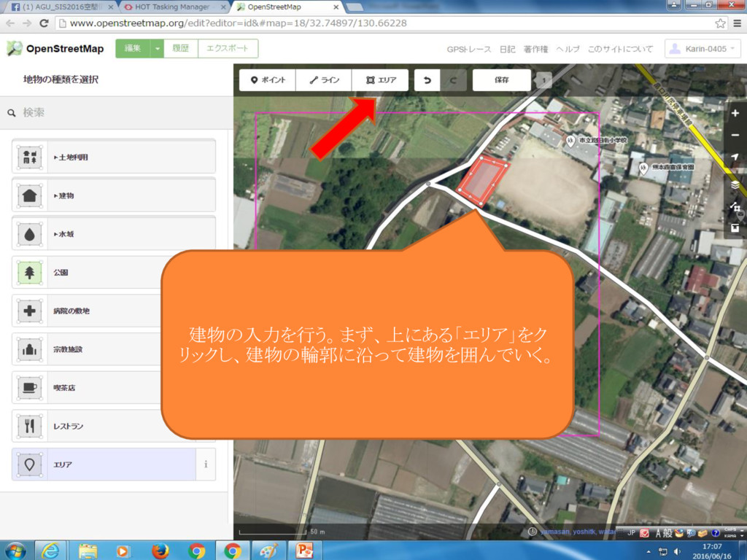Viewport: 747px width, 560px height.
Task: Open the このサイトについて about link
Action: tap(620, 49)
